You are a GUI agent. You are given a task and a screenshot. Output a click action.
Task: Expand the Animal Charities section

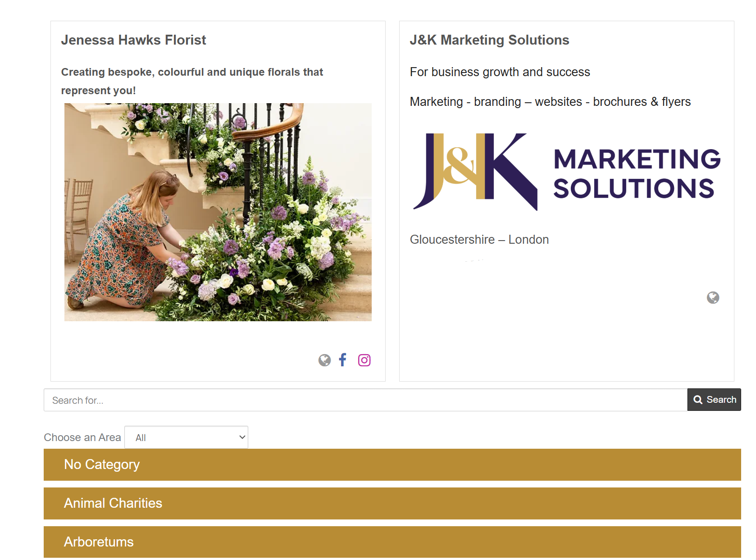(392, 503)
